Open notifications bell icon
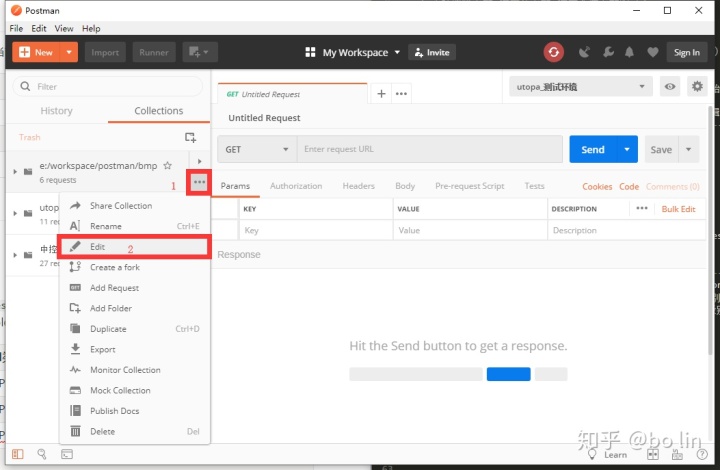 click(x=630, y=52)
